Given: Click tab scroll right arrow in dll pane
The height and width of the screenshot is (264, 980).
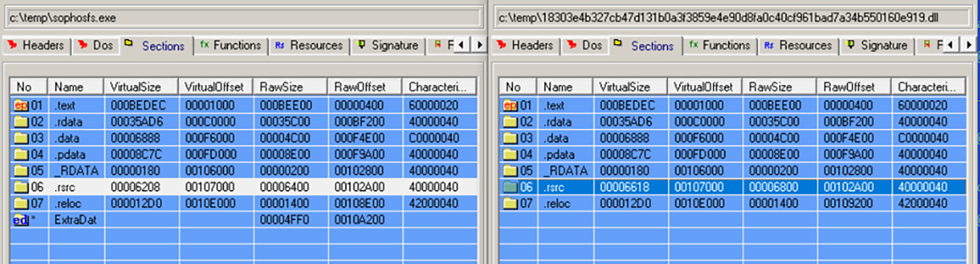Looking at the screenshot, I should click(968, 45).
